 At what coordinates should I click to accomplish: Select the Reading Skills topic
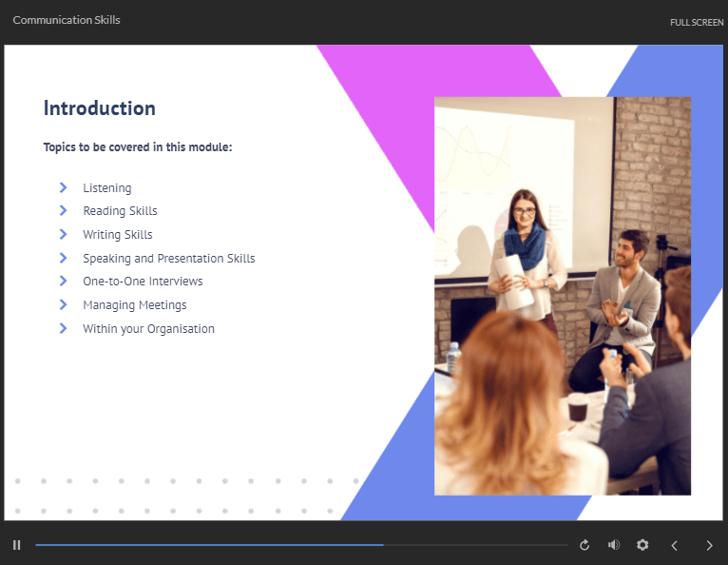120,211
